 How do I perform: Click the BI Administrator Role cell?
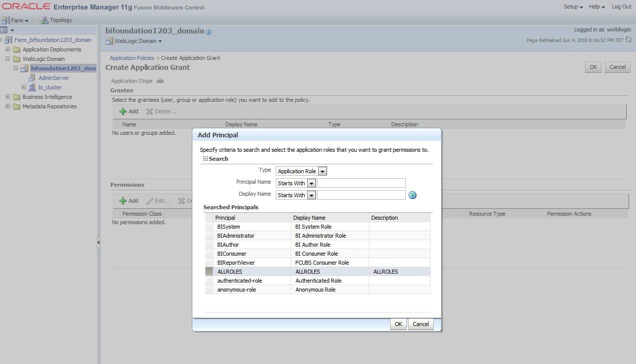[x=330, y=236]
